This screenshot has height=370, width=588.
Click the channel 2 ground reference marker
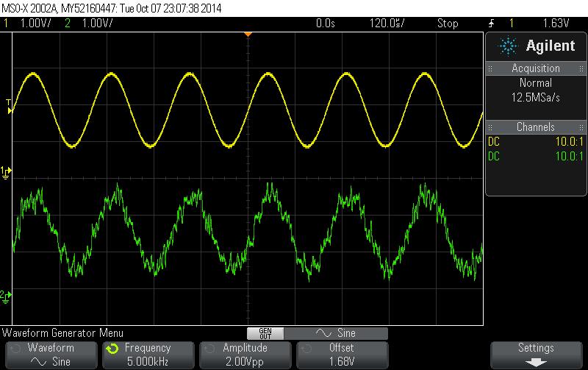point(6,296)
